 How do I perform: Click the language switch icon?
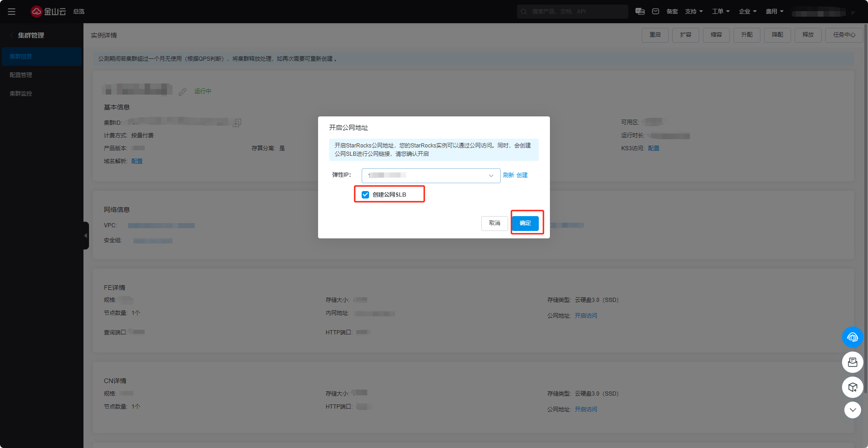(640, 12)
